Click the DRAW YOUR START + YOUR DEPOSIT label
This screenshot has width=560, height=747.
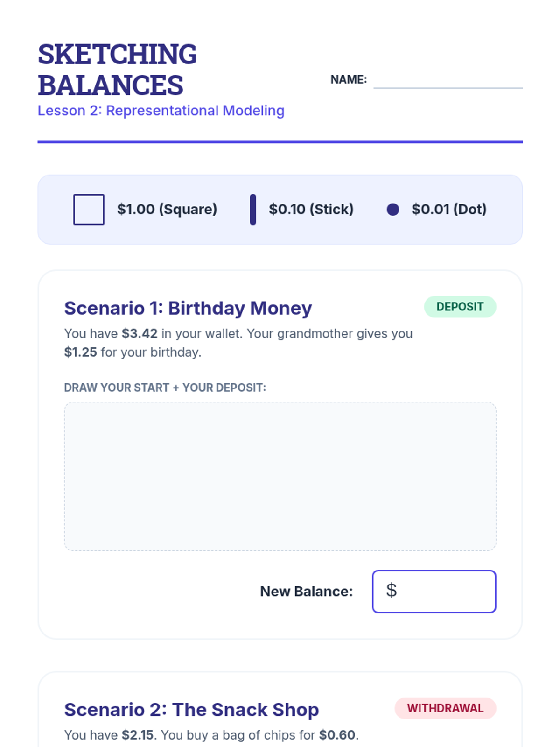click(x=165, y=388)
